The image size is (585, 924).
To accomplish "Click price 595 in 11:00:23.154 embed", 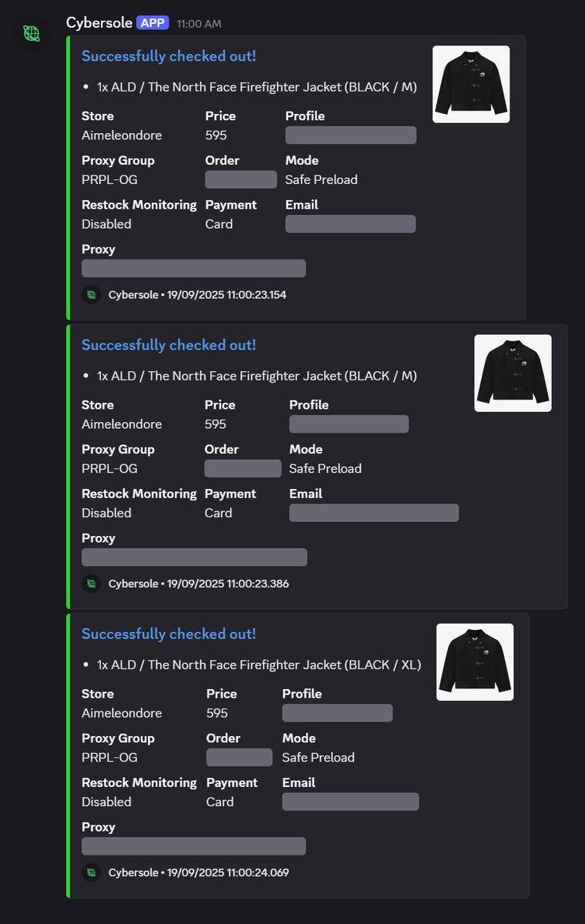I will (216, 136).
